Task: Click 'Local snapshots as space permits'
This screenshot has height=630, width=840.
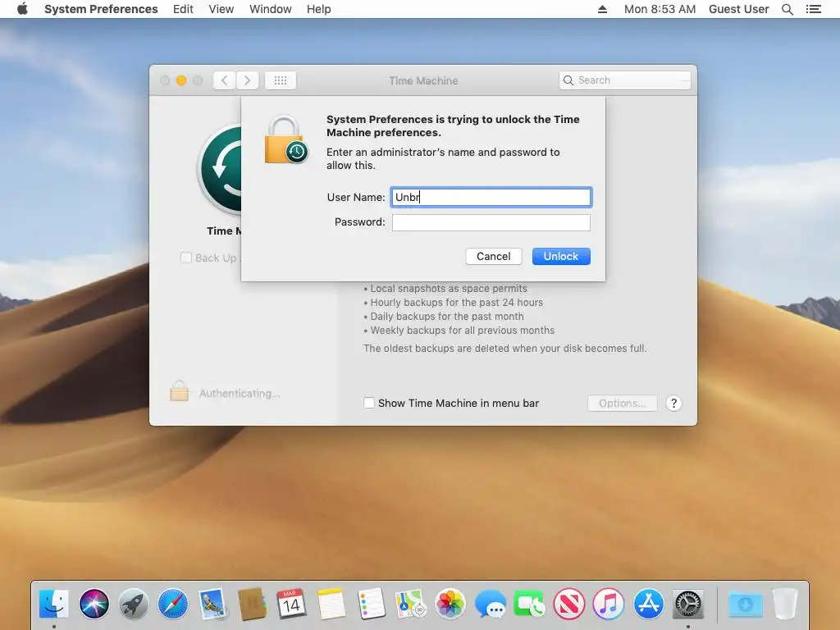Action: point(449,288)
